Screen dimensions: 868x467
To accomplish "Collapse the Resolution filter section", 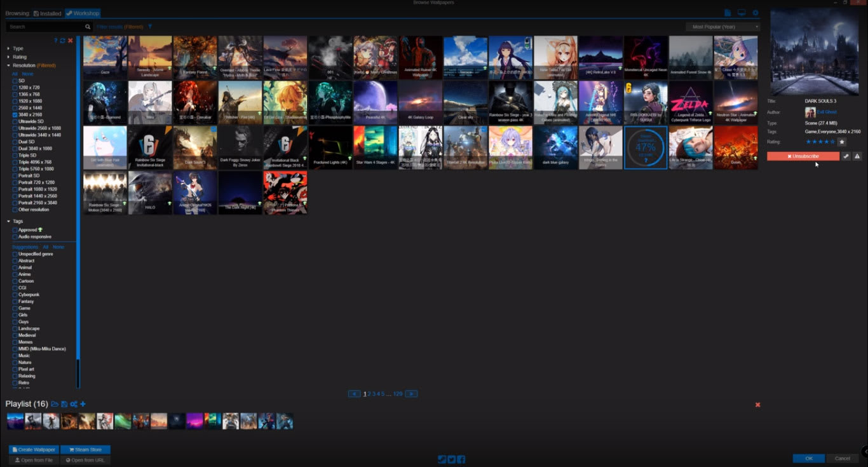I will pyautogui.click(x=8, y=65).
